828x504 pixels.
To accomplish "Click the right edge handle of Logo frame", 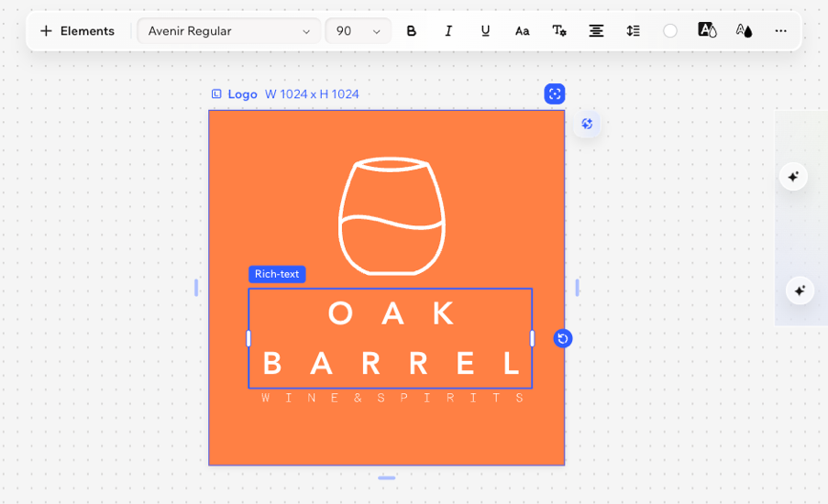I will [577, 288].
